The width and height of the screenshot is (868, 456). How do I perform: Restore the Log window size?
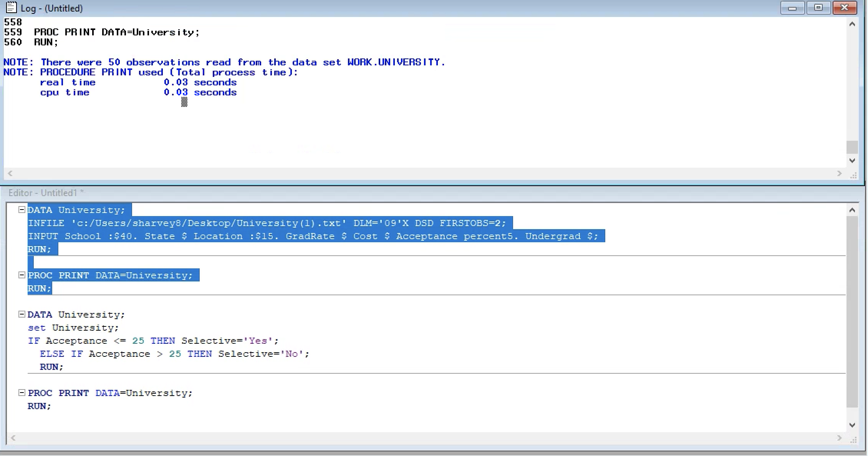tap(818, 8)
